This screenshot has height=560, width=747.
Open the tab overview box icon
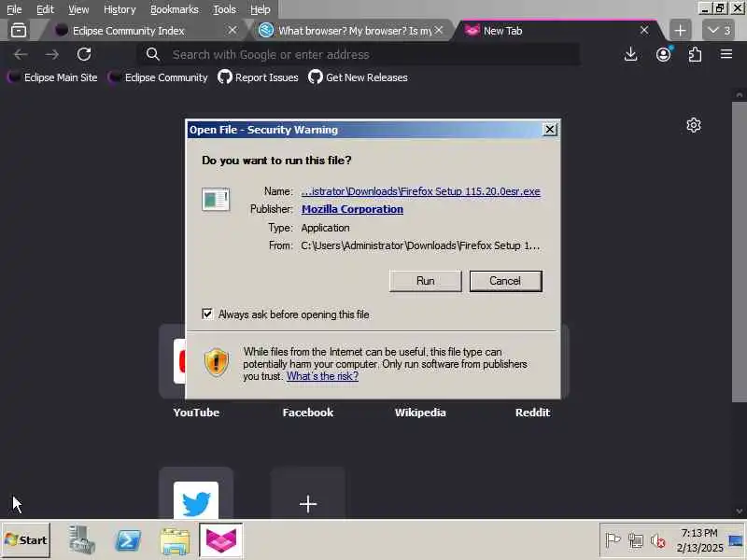[19, 31]
